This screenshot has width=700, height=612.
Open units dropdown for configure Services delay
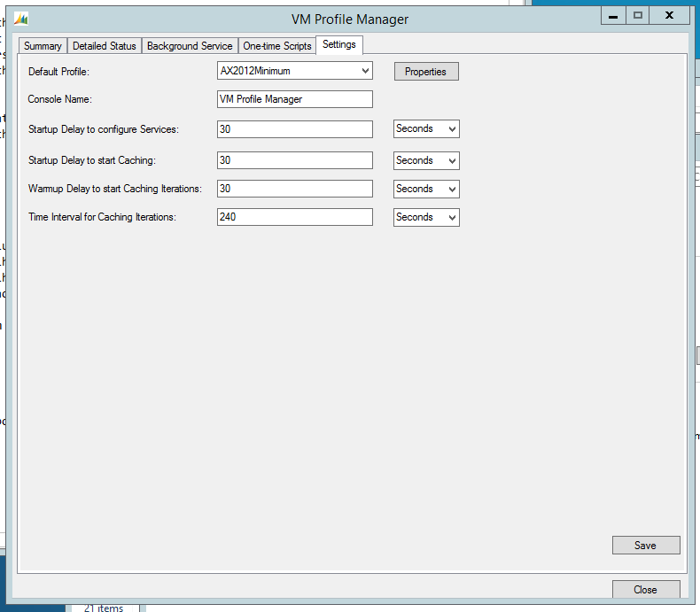point(426,129)
